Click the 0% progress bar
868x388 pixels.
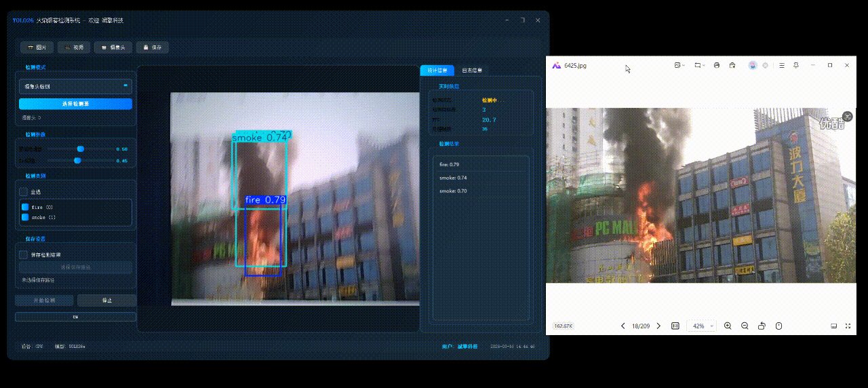[75, 317]
